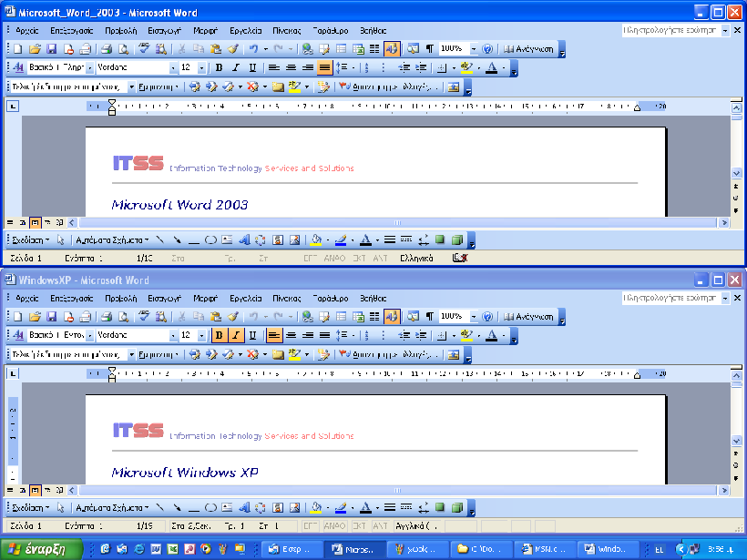Screen dimensions: 747x560
Task: Click Shadow Style icon in WindowsXP drawing toolbar
Action: [440, 507]
